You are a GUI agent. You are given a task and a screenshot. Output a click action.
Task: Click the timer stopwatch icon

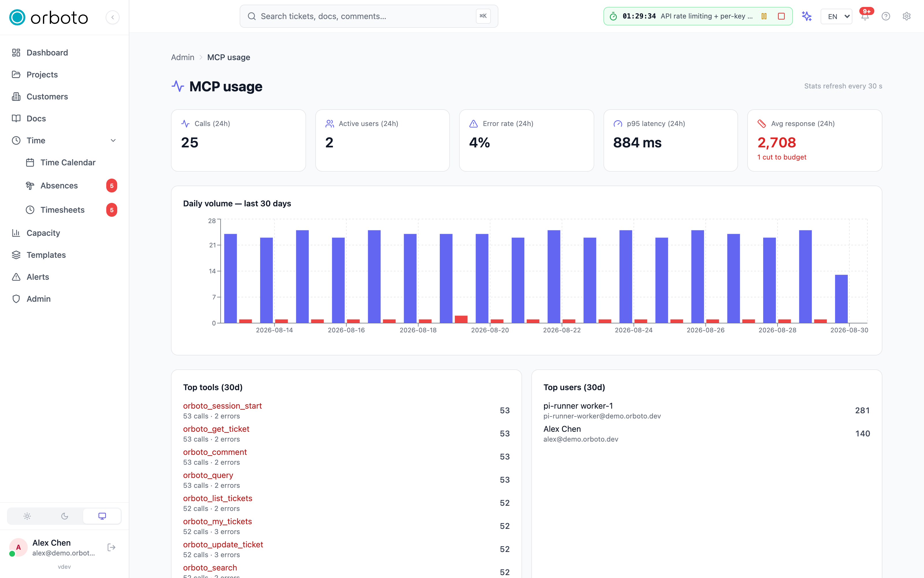(613, 16)
